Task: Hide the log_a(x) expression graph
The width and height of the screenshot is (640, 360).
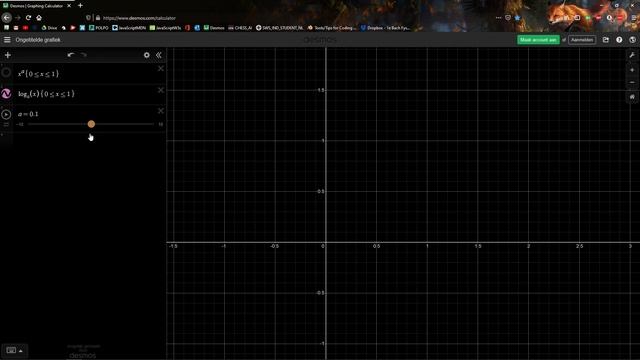Action: coord(6,93)
